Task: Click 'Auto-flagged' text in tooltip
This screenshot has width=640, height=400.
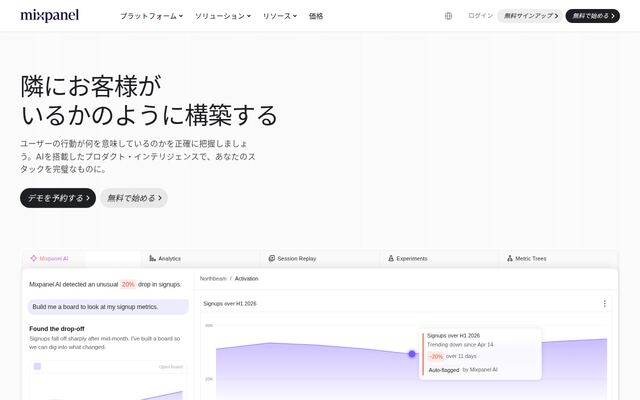Action: (444, 370)
